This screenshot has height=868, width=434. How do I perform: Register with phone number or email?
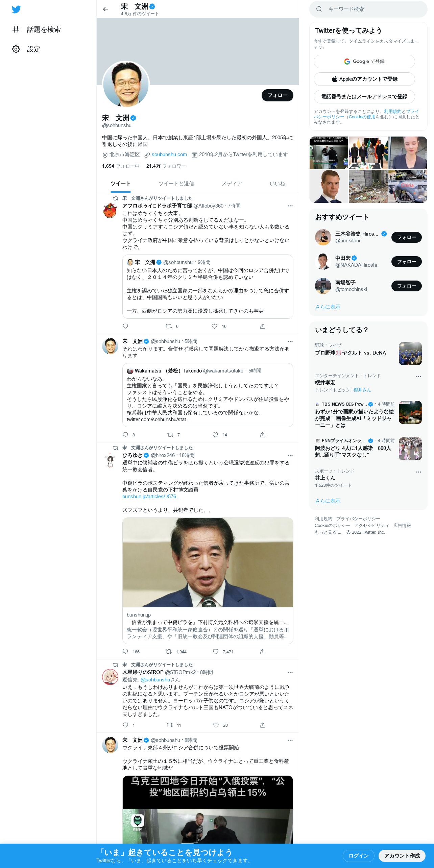click(x=364, y=97)
